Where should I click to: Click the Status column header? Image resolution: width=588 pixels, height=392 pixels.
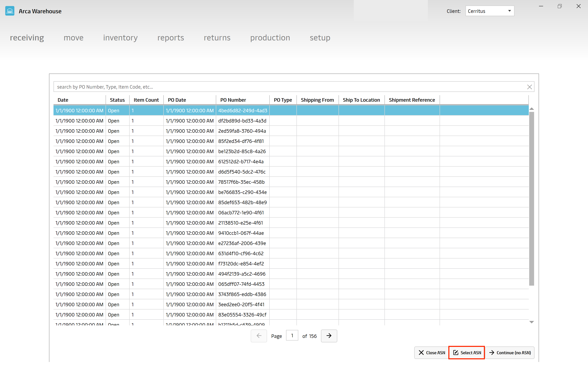coord(117,100)
